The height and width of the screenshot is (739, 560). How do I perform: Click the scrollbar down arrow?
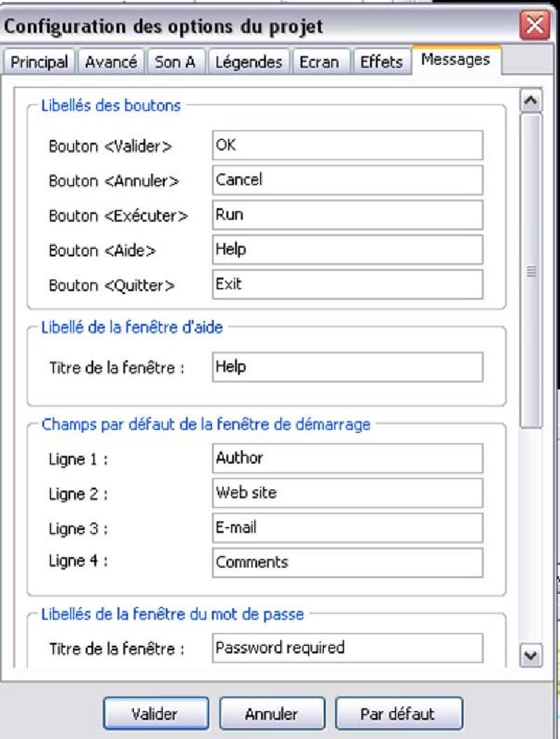click(531, 656)
